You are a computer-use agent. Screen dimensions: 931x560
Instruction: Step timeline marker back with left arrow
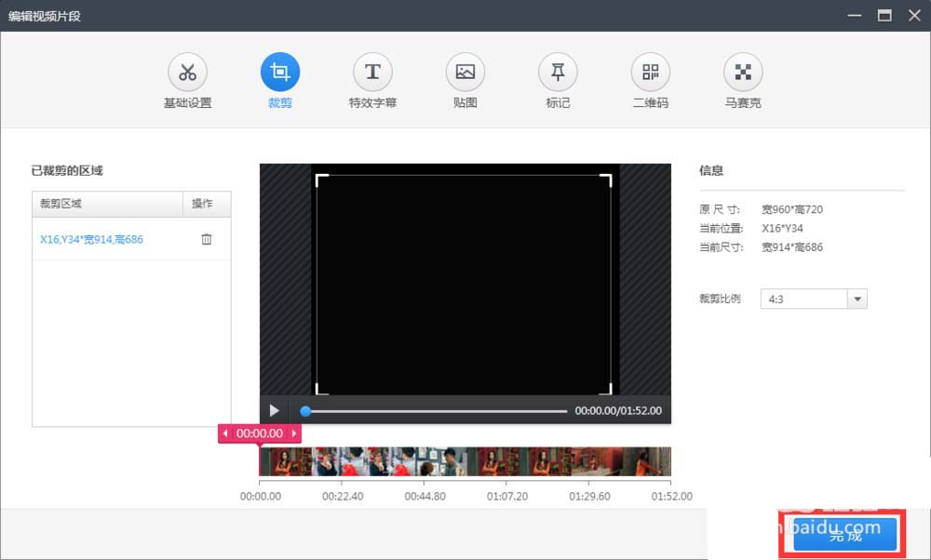(x=225, y=433)
